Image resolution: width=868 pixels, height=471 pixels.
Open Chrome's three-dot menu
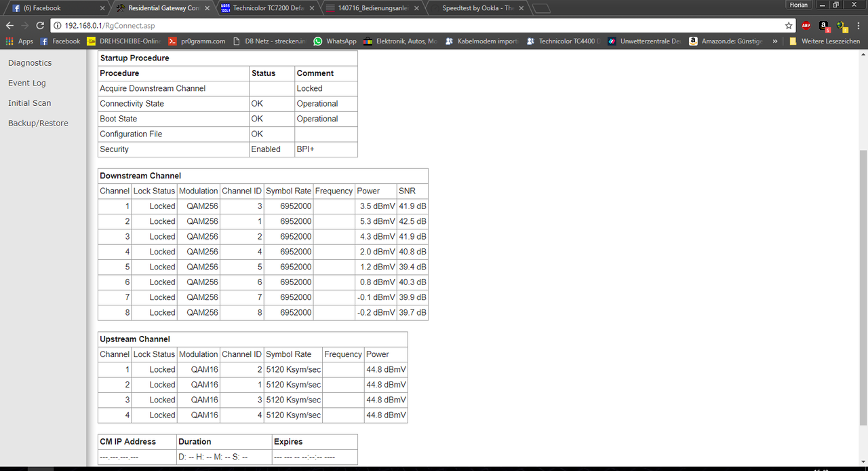click(859, 25)
